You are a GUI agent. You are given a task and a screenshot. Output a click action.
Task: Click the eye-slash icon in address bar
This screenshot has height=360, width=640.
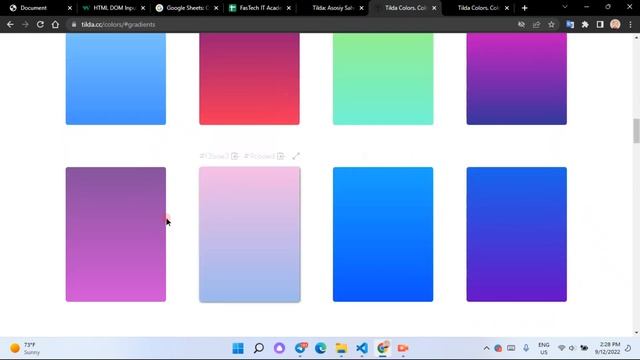(521, 24)
